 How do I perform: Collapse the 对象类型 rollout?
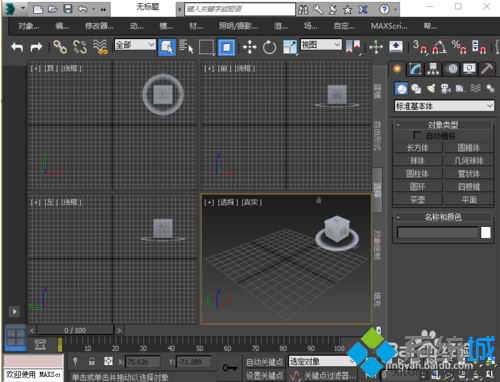(443, 125)
